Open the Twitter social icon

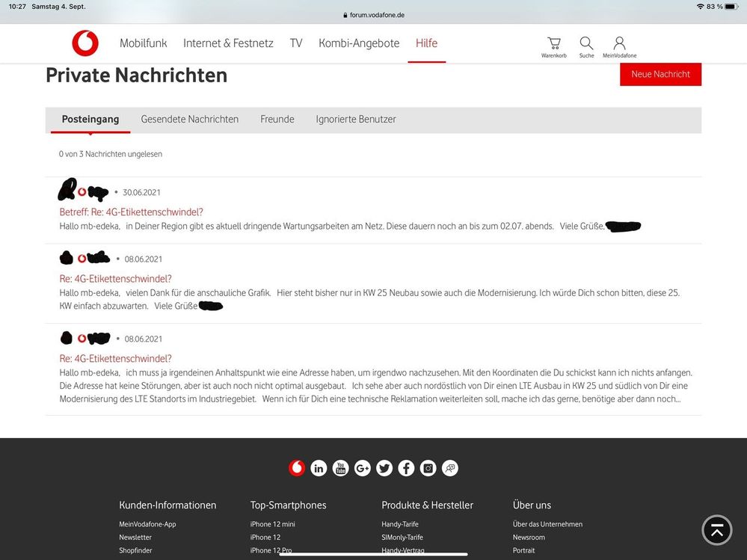(384, 468)
